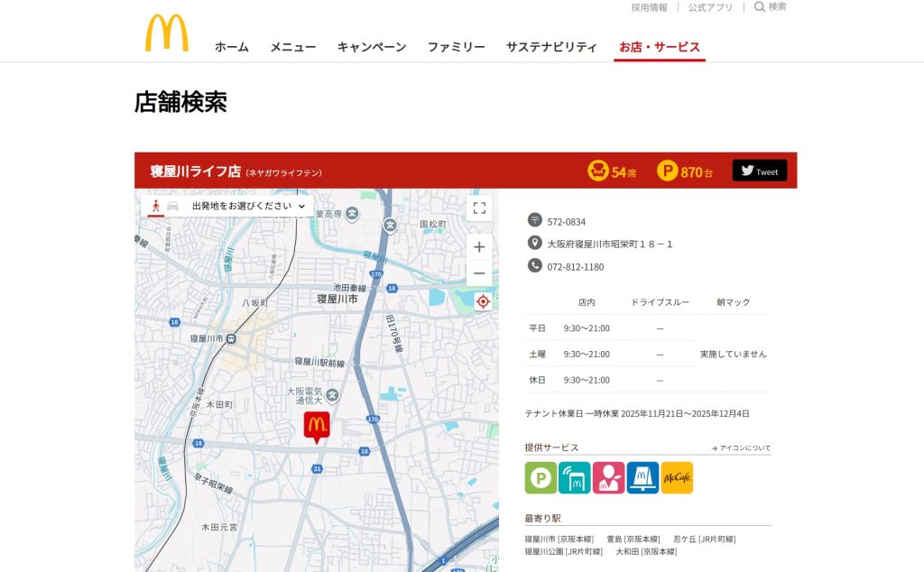This screenshot has width=924, height=572.
Task: Zoom in on the map
Action: click(x=479, y=247)
